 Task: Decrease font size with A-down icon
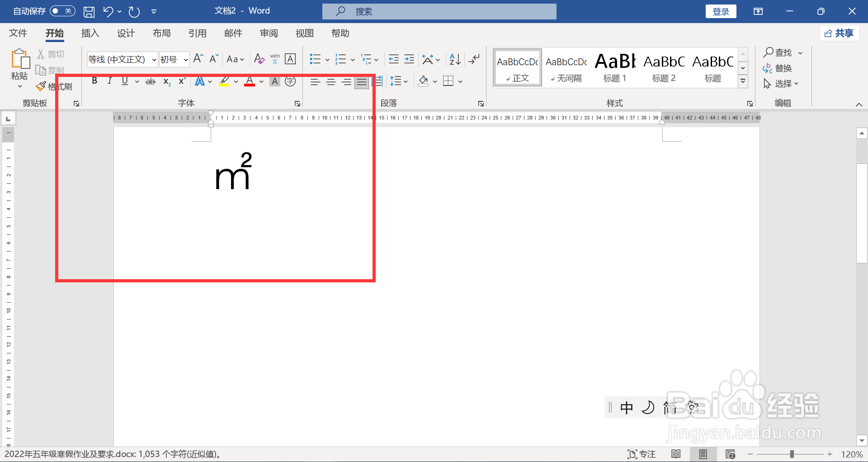tap(214, 59)
